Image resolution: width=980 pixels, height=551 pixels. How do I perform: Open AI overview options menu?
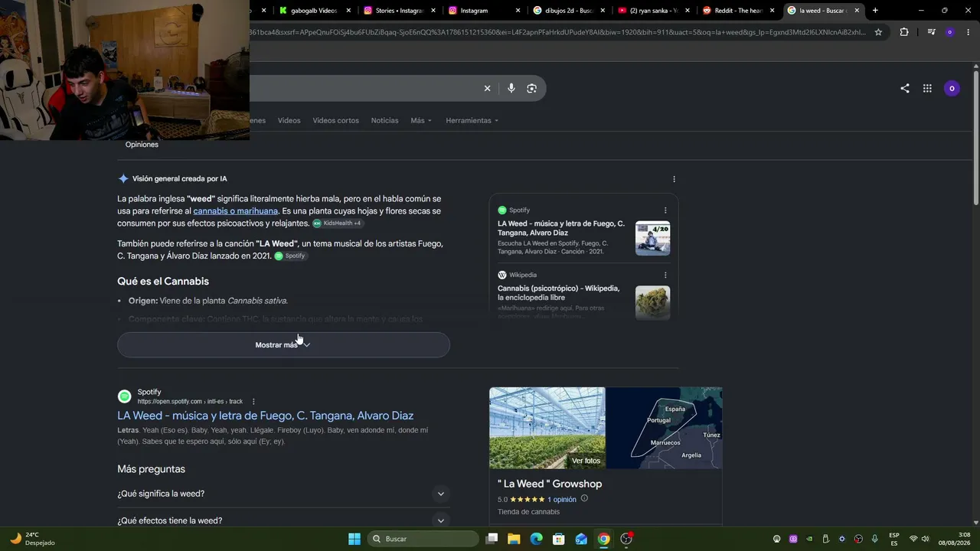[x=674, y=179]
